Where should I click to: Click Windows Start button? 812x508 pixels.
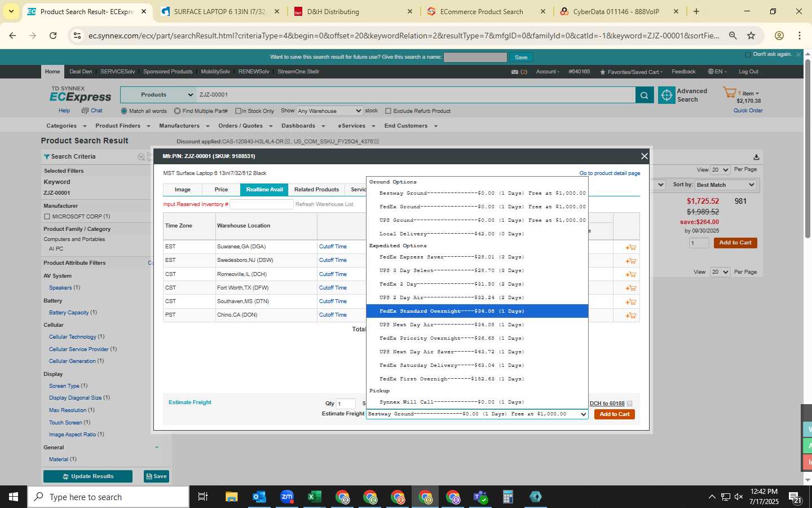14,497
